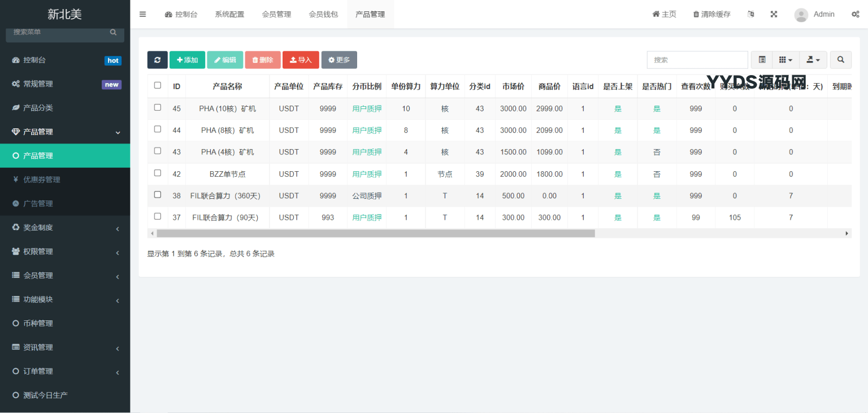This screenshot has width=868, height=413.
Task: Select the checkbox for product ID 45
Action: (x=158, y=107)
